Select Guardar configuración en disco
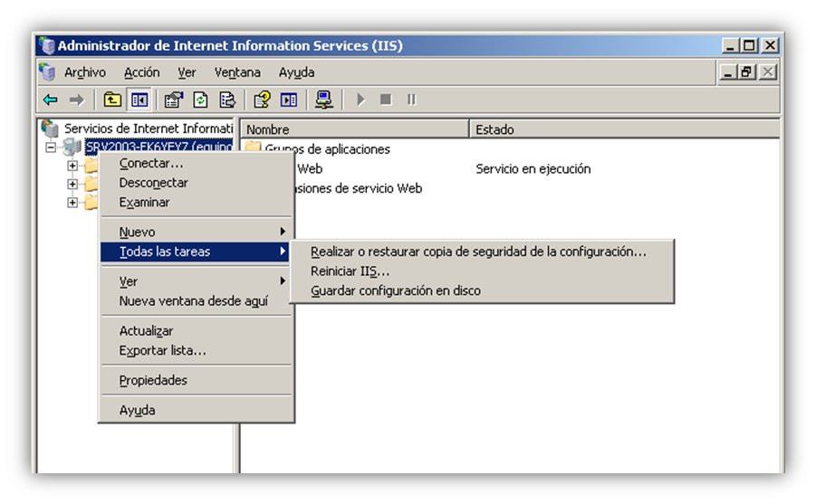This screenshot has height=504, width=816. click(x=482, y=290)
